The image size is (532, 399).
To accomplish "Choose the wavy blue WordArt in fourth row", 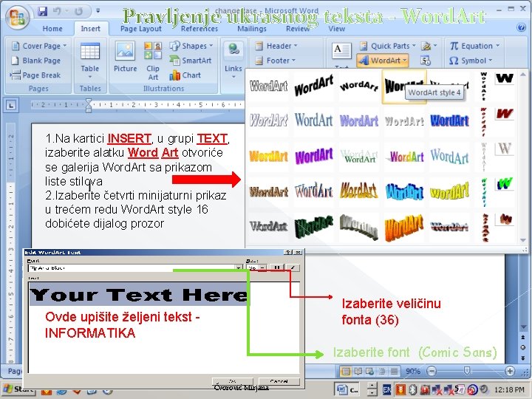I will [404, 191].
